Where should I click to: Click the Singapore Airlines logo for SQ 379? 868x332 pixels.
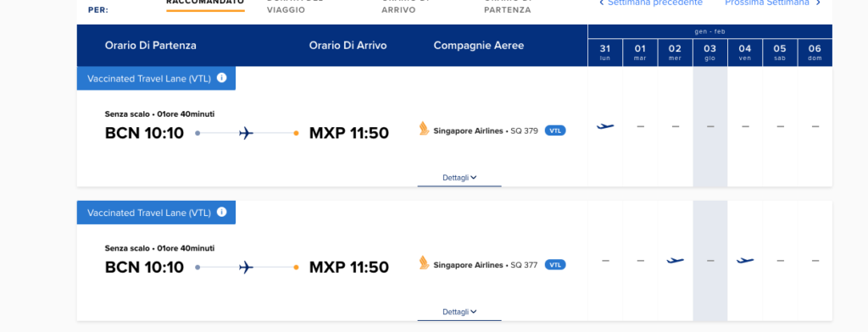424,129
